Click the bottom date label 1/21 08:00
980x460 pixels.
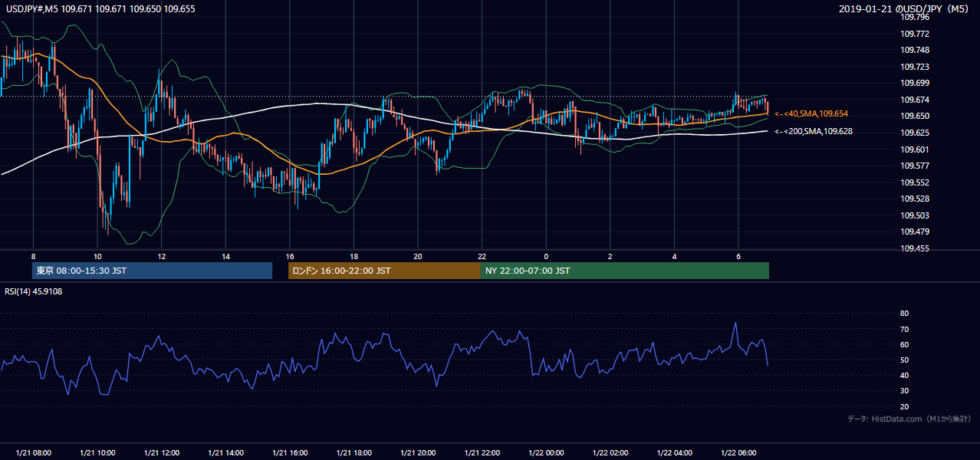[33, 453]
